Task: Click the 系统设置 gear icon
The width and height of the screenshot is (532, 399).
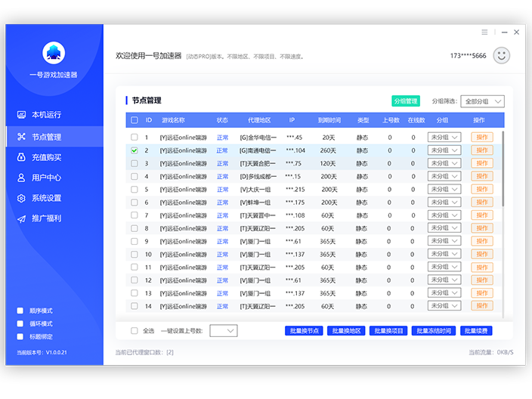Action: pos(21,198)
